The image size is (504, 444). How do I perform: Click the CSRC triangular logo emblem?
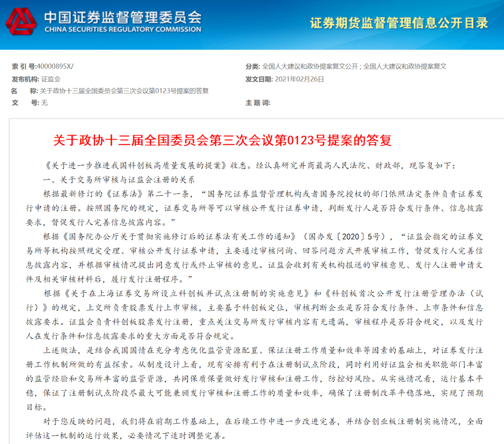coord(22,22)
